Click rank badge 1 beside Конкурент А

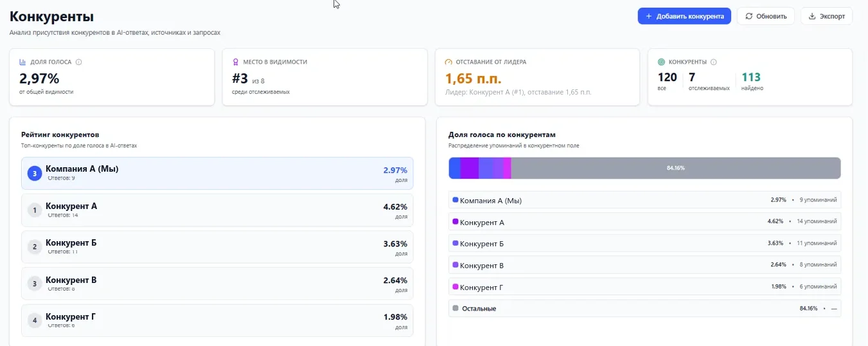(35, 210)
